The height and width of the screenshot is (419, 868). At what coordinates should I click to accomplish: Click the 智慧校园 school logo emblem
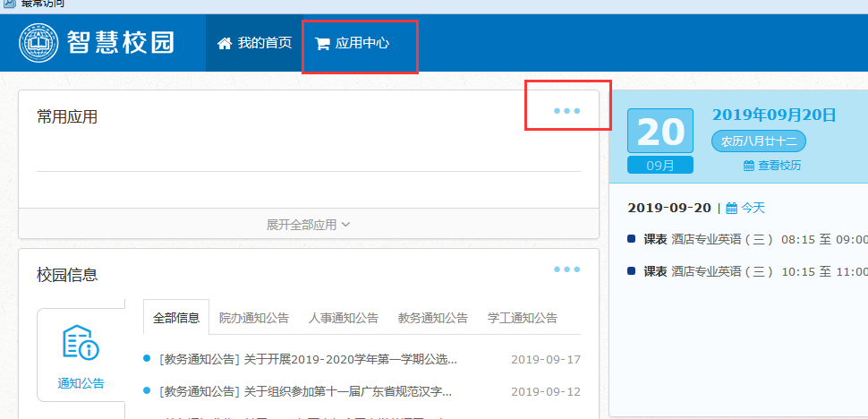40,43
